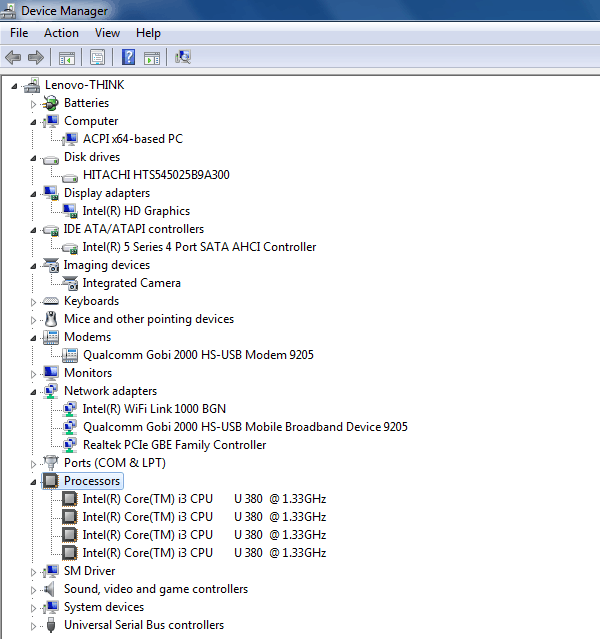Image resolution: width=600 pixels, height=639 pixels.
Task: Select Integrated Camera entry
Action: pyautogui.click(x=131, y=283)
